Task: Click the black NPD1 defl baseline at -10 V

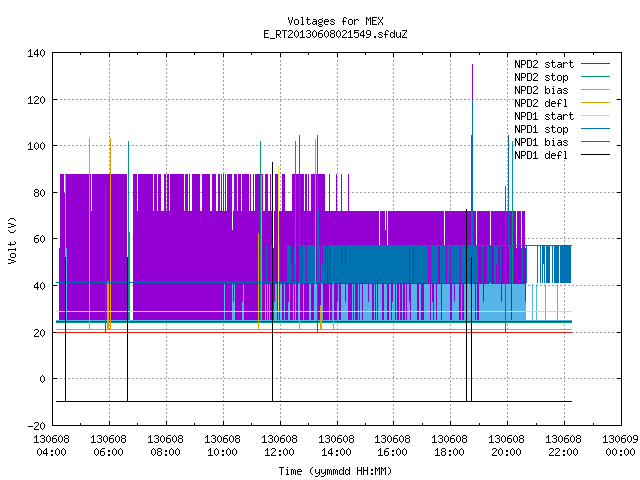Action: (314, 402)
